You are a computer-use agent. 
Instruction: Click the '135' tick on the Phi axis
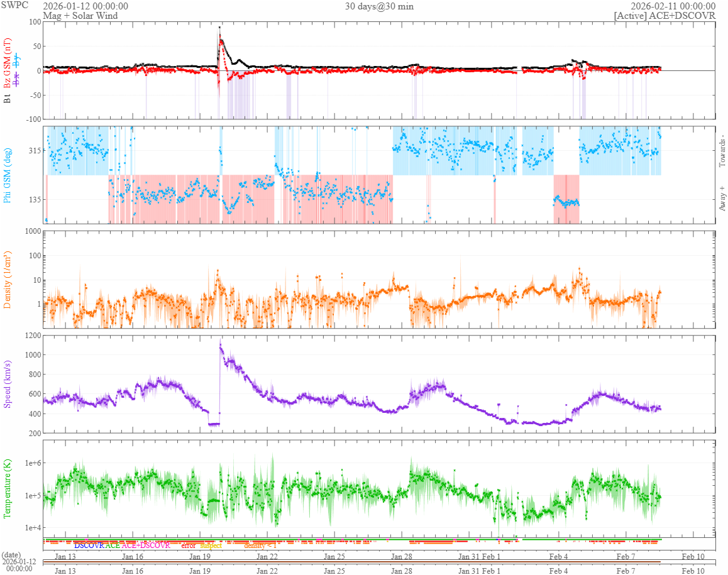click(35, 200)
